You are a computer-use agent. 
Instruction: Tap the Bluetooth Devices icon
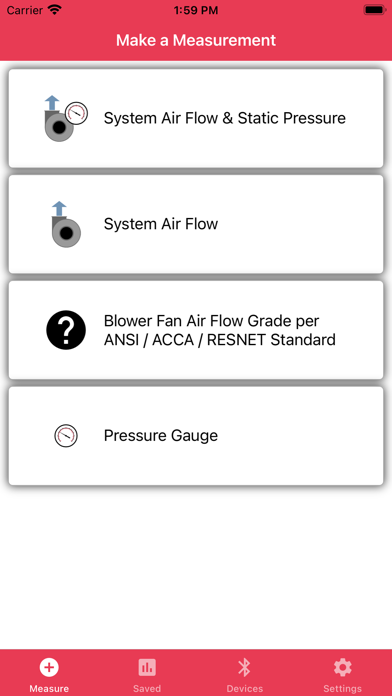click(x=245, y=667)
